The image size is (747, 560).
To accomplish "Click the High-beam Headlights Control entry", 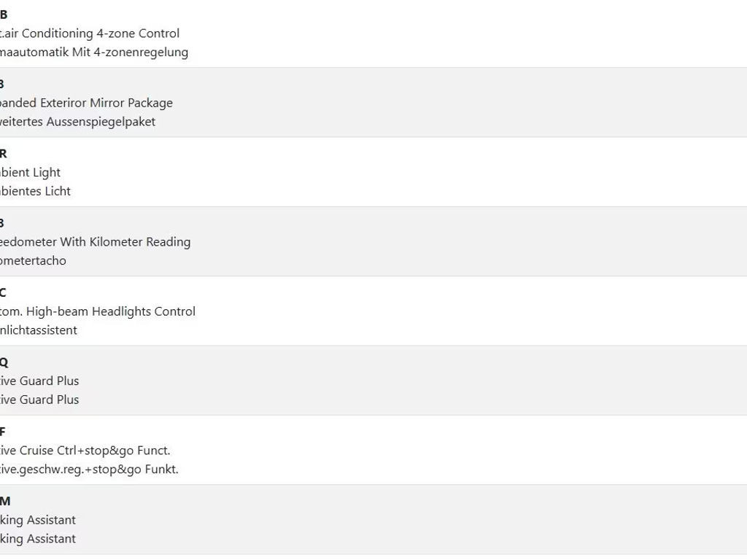I will pyautogui.click(x=98, y=311).
